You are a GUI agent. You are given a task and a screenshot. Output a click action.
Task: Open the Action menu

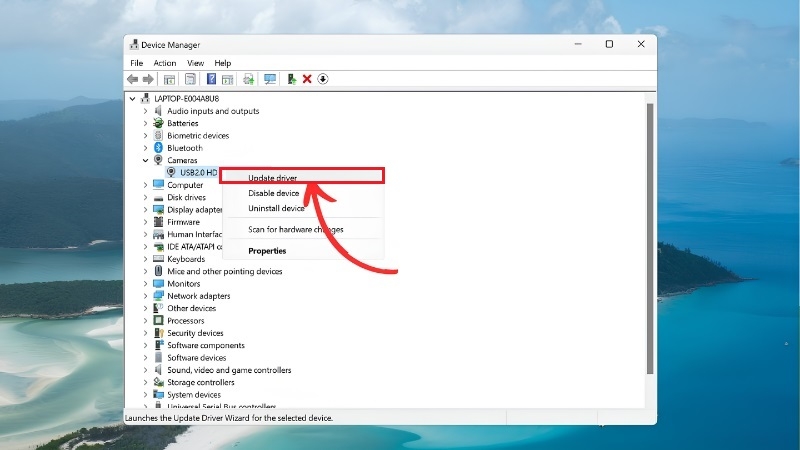[165, 63]
